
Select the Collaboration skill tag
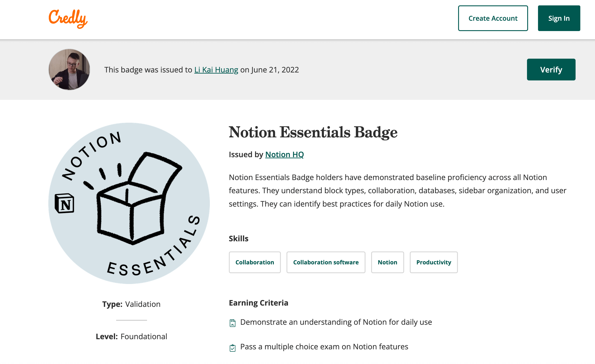(x=255, y=262)
